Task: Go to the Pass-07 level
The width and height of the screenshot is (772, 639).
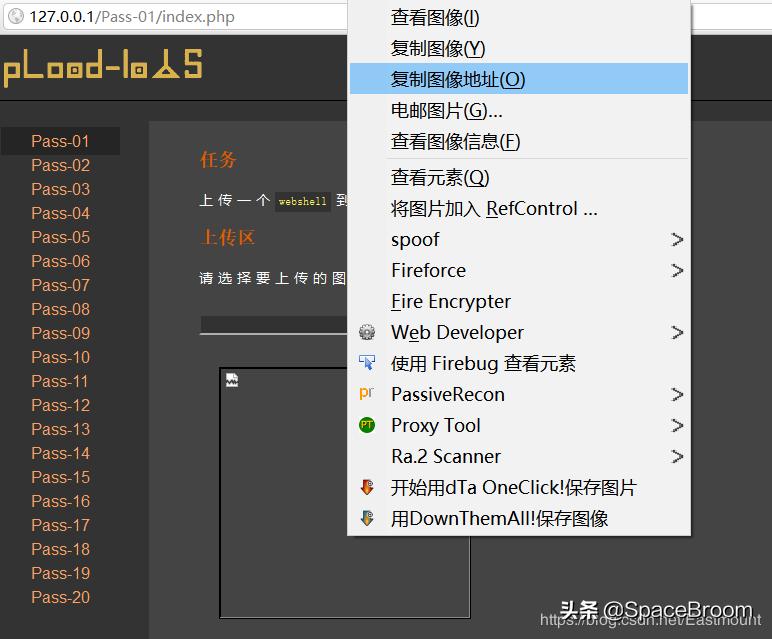Action: click(x=60, y=285)
